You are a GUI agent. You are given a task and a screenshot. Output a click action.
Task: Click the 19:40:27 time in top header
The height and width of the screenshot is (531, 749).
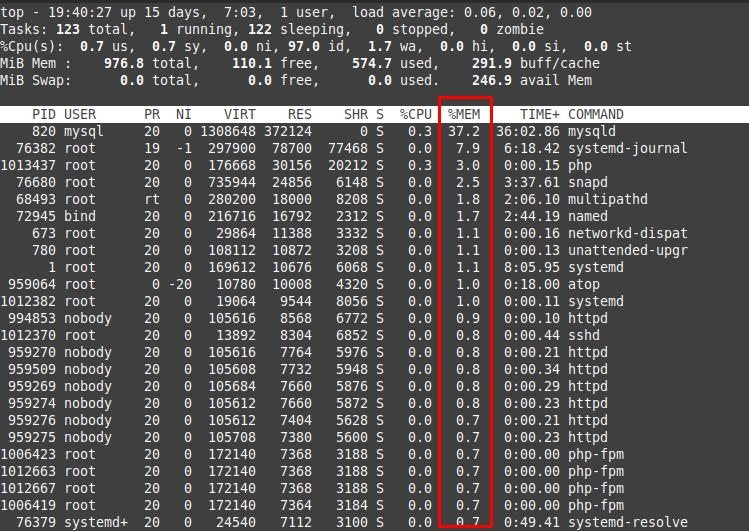click(x=80, y=12)
